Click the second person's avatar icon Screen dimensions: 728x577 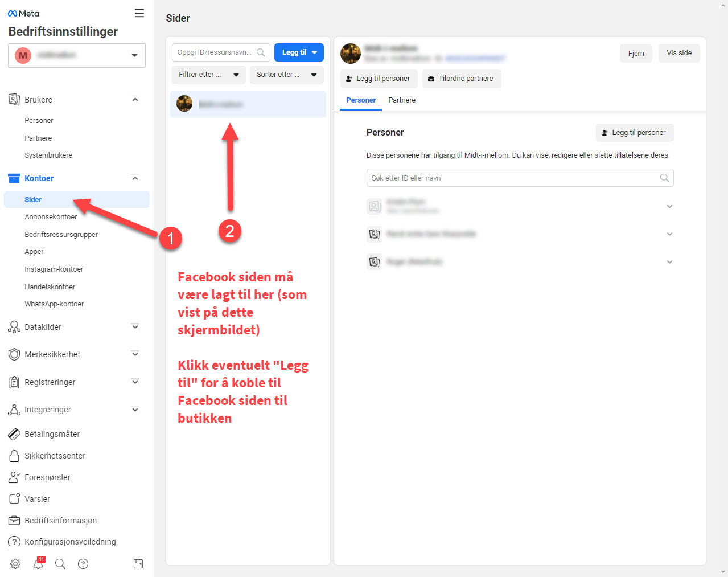point(375,234)
